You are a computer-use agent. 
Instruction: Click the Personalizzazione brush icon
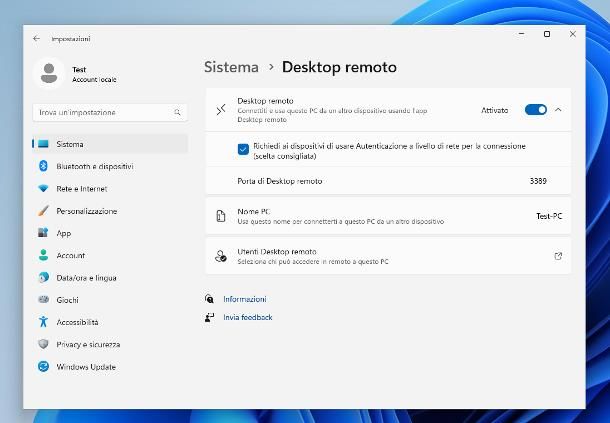point(43,211)
